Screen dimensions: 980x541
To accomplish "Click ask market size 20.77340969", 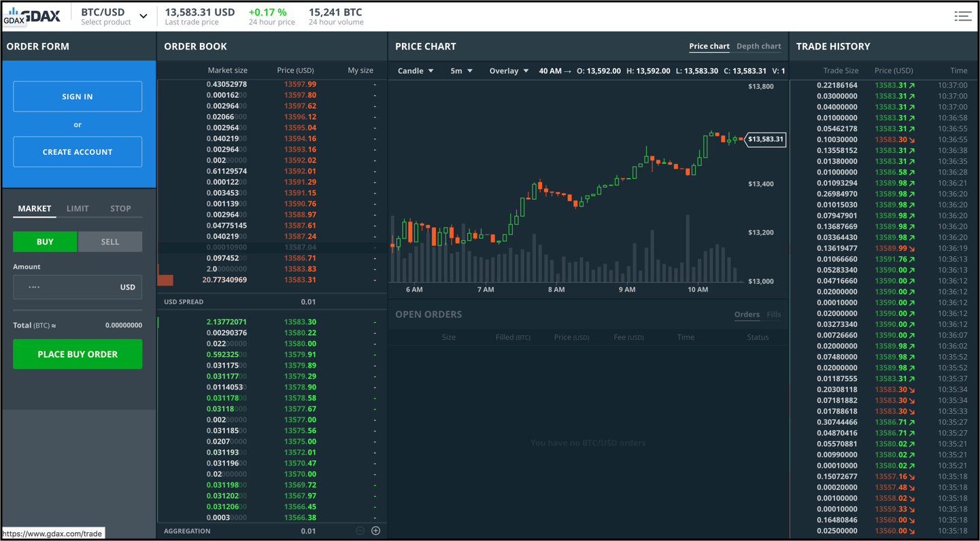I will [x=224, y=280].
